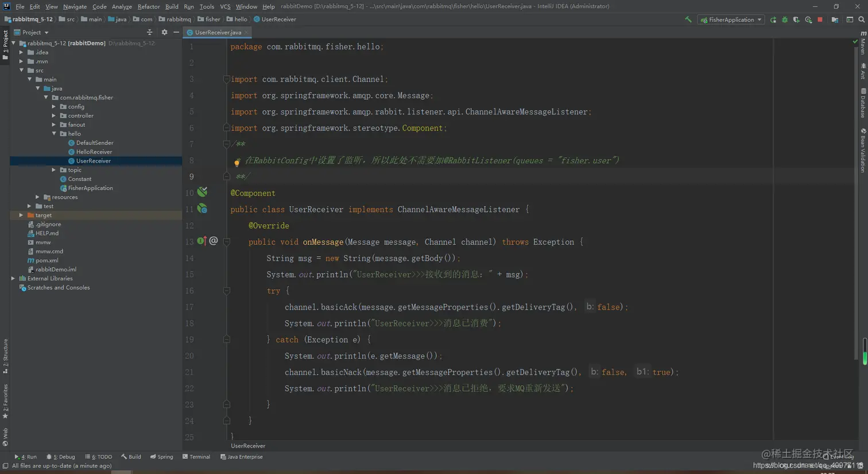The image size is (868, 474).
Task: Hide the Project tool window
Action: [176, 32]
